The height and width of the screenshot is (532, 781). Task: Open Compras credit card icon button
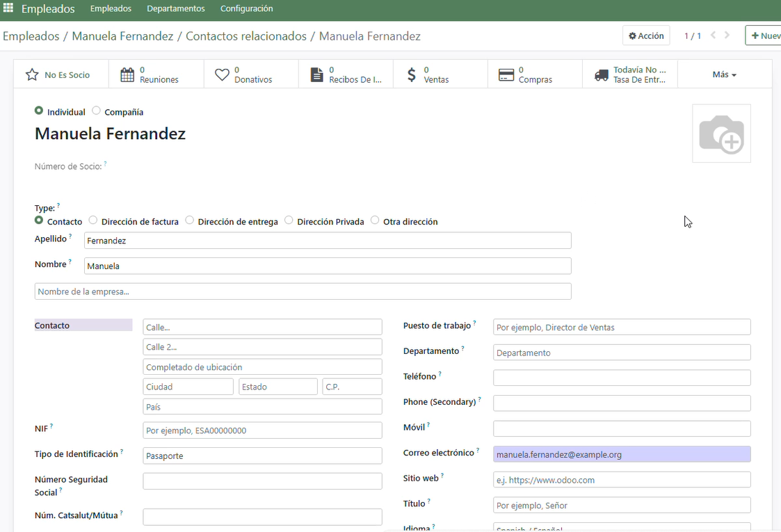[506, 74]
